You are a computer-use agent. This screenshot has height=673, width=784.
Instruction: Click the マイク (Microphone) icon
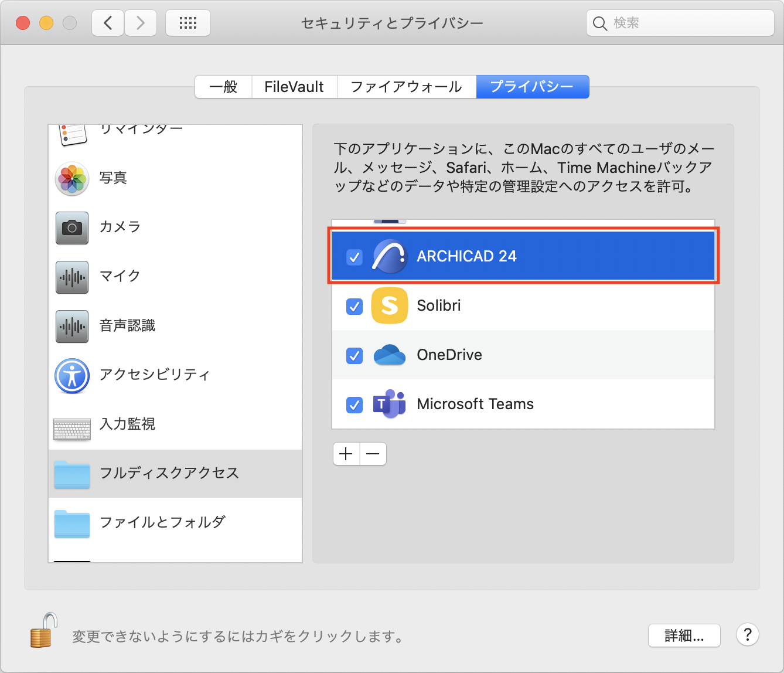coord(71,277)
